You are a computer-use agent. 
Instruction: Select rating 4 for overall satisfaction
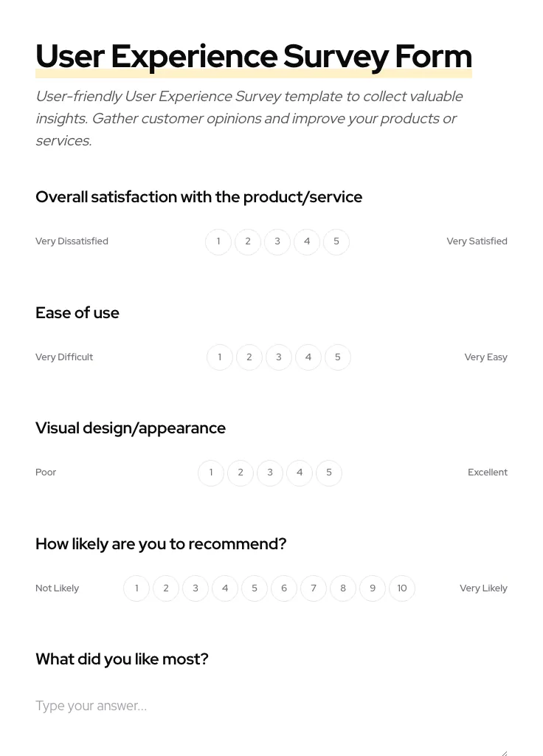(x=307, y=241)
